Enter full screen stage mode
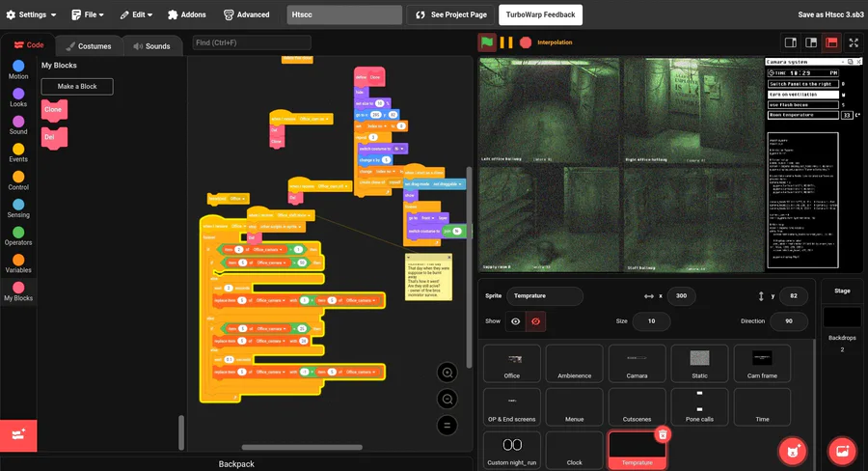Viewport: 868px width, 471px height. tap(854, 42)
